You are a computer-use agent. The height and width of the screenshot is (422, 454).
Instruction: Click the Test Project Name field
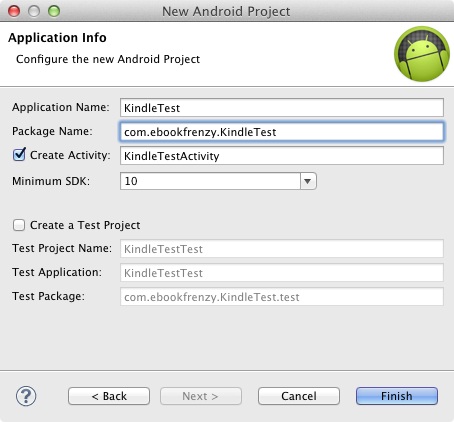point(282,249)
